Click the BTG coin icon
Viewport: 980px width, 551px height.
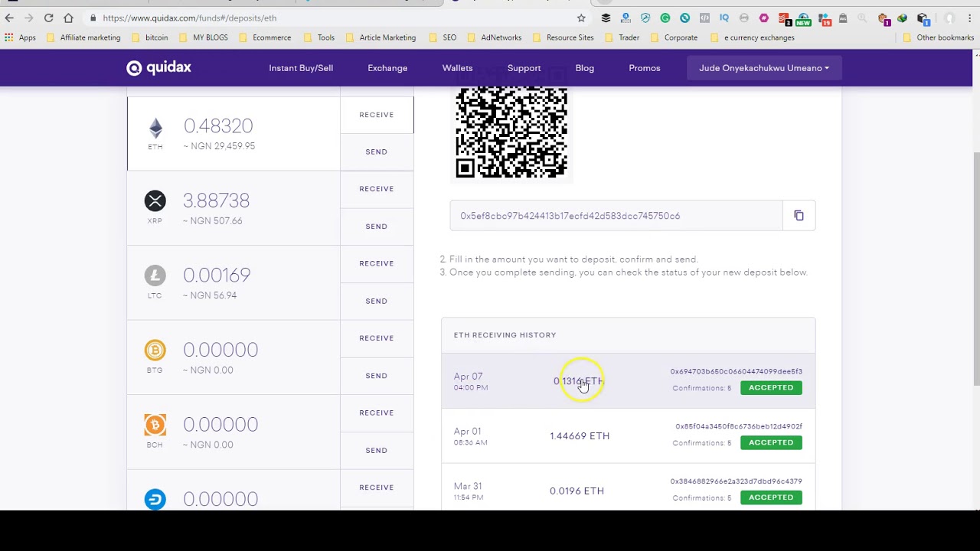[155, 350]
